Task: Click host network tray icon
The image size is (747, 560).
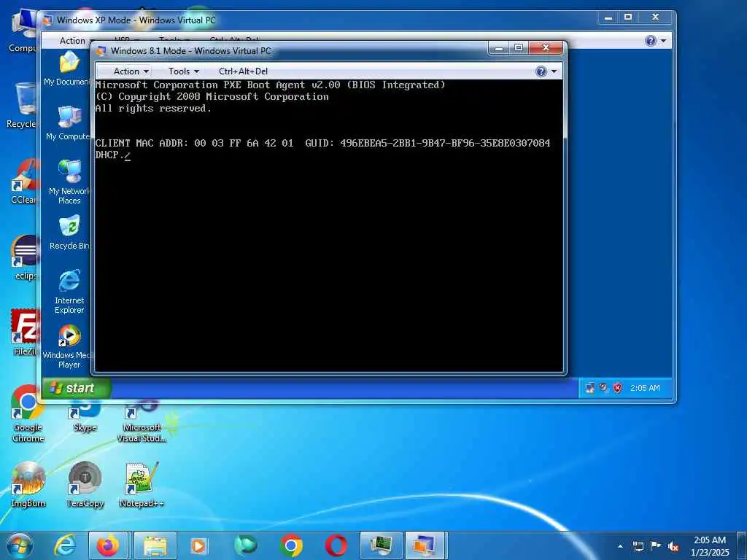Action: (x=638, y=546)
